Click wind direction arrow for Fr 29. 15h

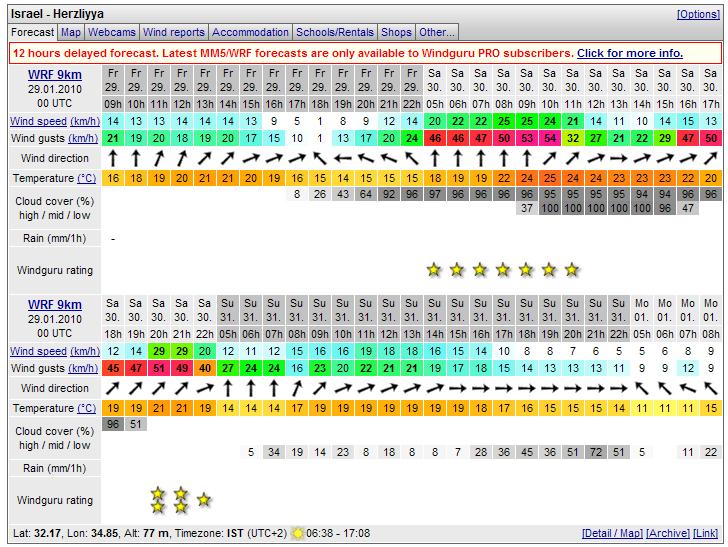[251, 158]
